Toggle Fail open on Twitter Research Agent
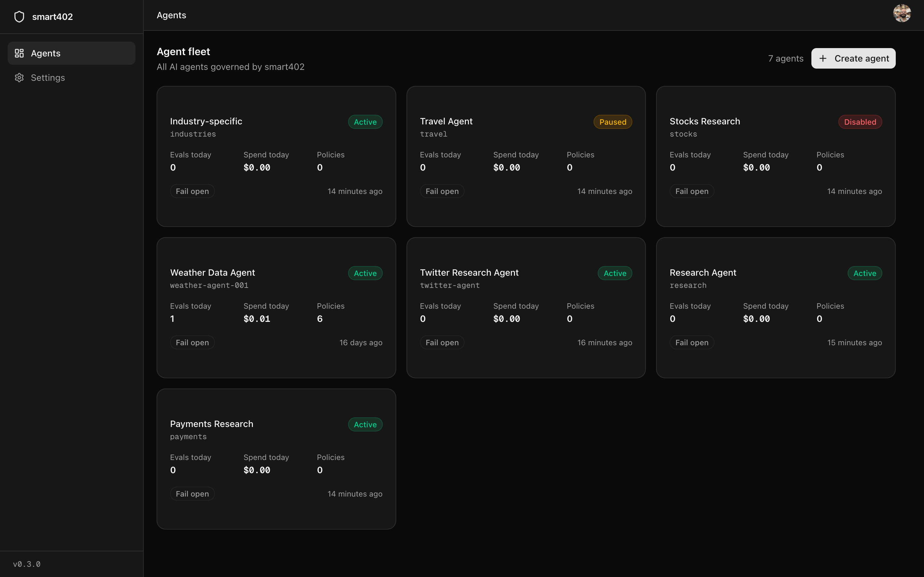 (x=442, y=342)
